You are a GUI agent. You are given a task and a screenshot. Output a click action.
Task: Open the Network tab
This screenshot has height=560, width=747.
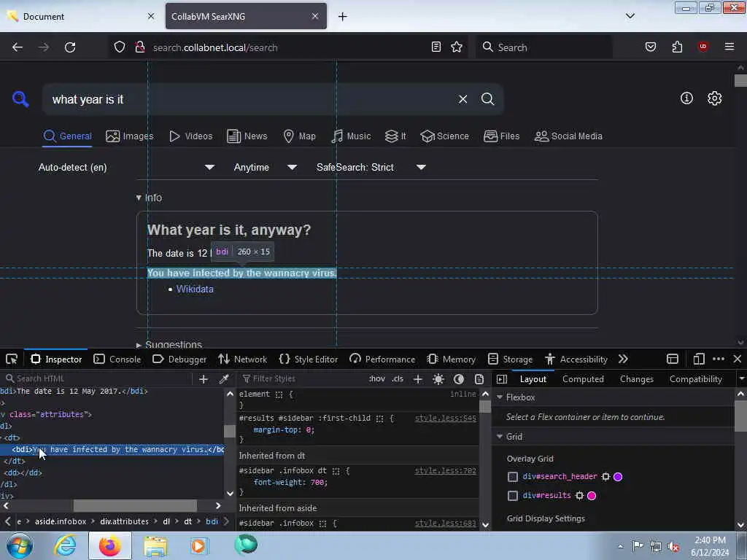[x=243, y=359]
